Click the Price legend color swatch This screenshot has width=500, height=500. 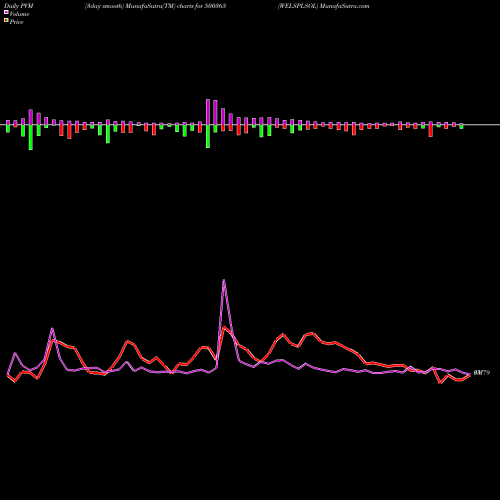tap(6, 21)
